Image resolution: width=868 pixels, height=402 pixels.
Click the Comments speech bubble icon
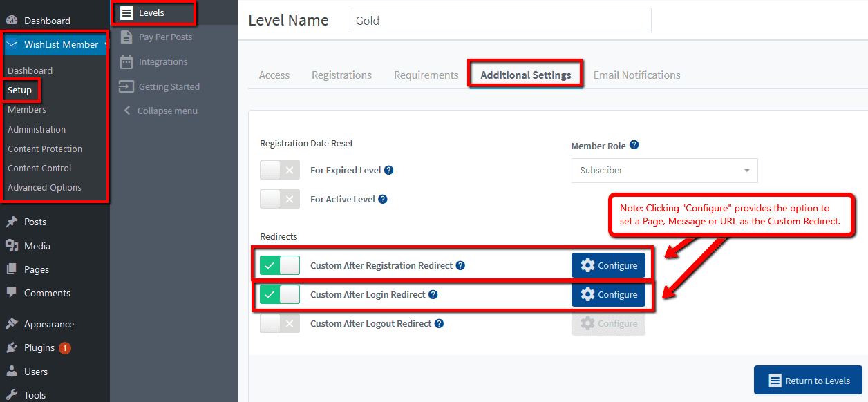[12, 293]
